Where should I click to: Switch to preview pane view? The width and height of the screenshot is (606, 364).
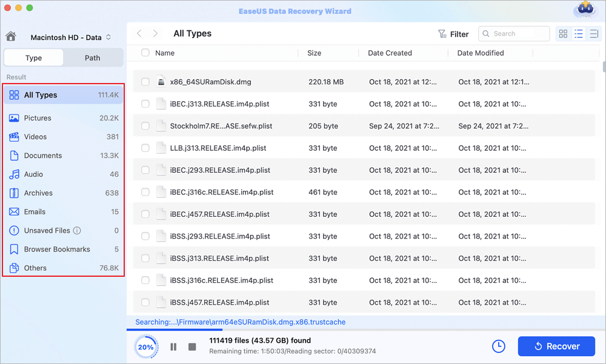(594, 34)
